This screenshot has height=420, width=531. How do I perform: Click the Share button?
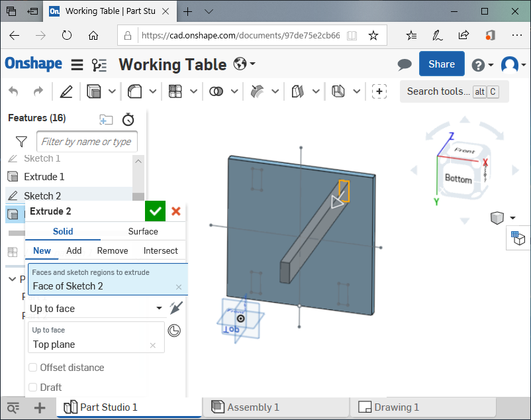point(442,64)
